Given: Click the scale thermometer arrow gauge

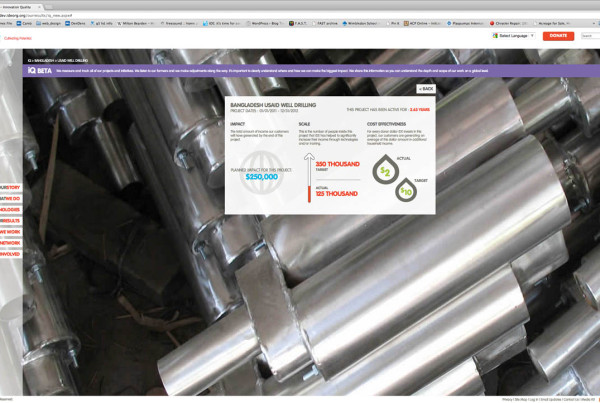Looking at the screenshot, I should tap(309, 178).
